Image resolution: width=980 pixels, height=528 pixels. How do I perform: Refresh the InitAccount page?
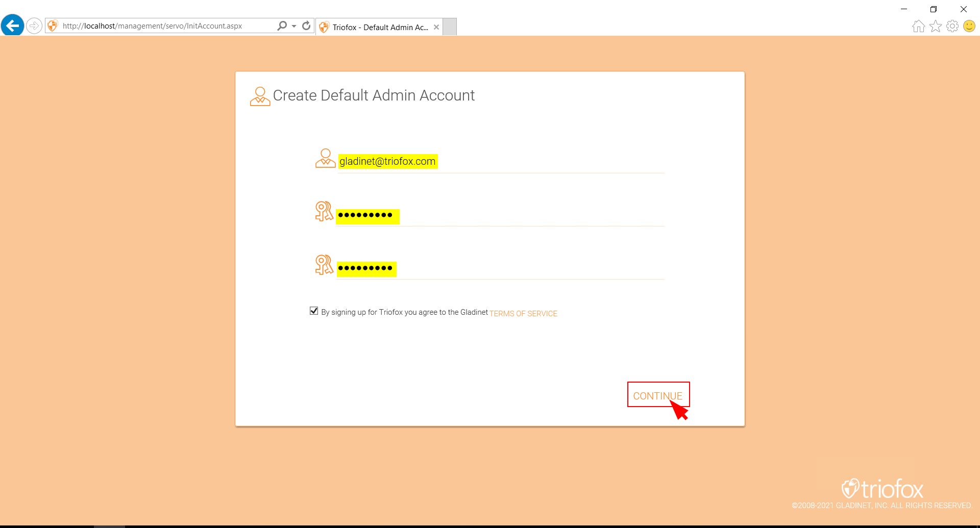[x=306, y=26]
